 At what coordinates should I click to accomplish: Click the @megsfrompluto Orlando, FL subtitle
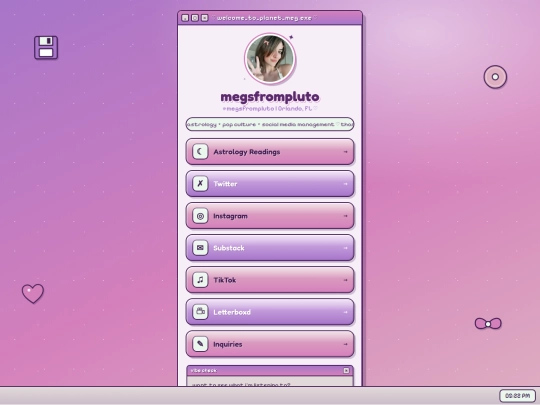270,108
